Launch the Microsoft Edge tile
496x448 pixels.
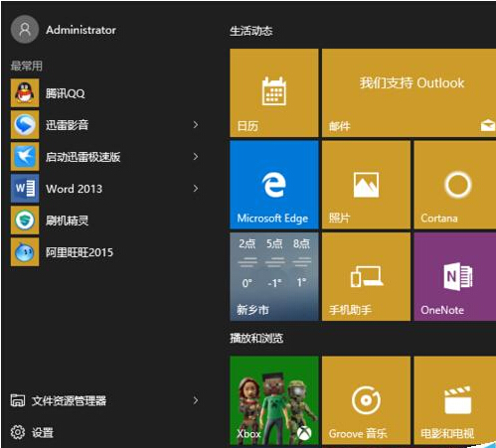pyautogui.click(x=274, y=185)
